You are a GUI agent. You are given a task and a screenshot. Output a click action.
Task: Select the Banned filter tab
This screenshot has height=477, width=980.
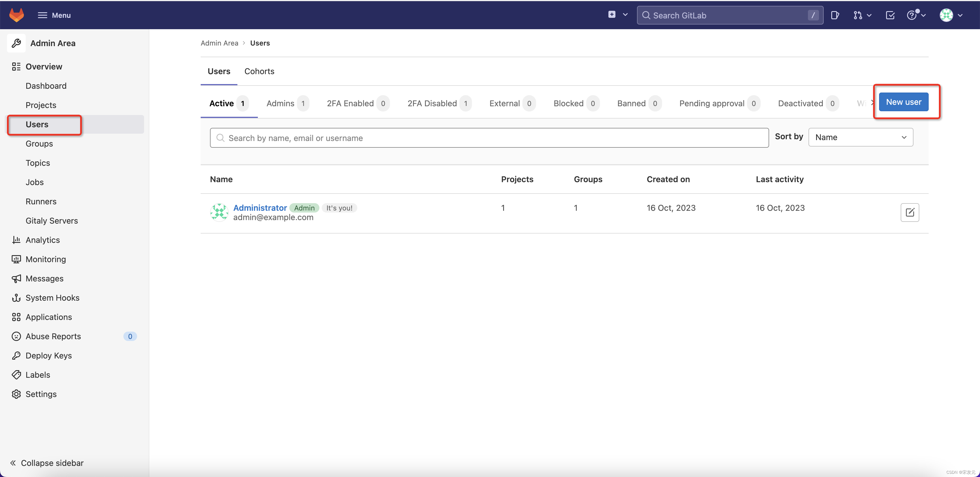[640, 104]
